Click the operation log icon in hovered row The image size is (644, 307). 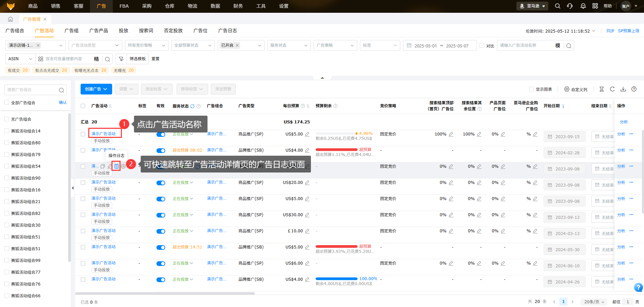(116, 166)
